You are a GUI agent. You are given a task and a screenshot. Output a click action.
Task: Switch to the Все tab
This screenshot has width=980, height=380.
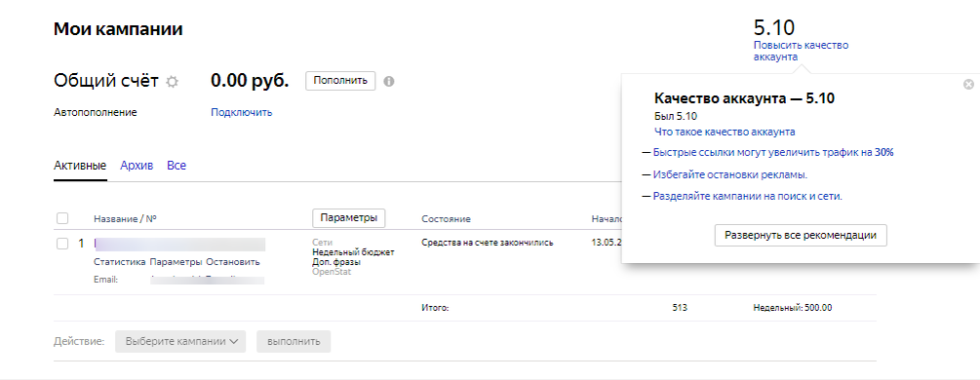click(x=176, y=166)
